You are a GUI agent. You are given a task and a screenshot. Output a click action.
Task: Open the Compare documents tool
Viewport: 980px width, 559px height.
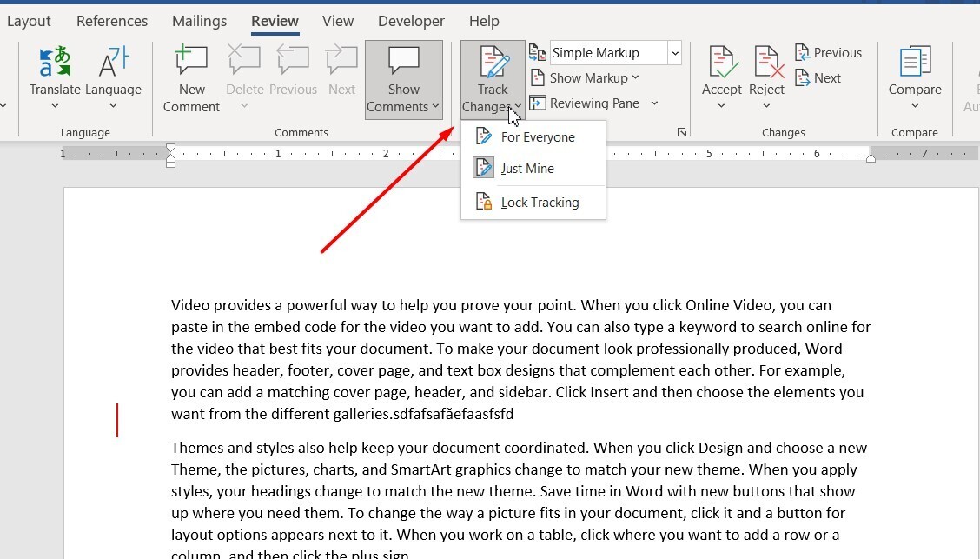point(914,65)
